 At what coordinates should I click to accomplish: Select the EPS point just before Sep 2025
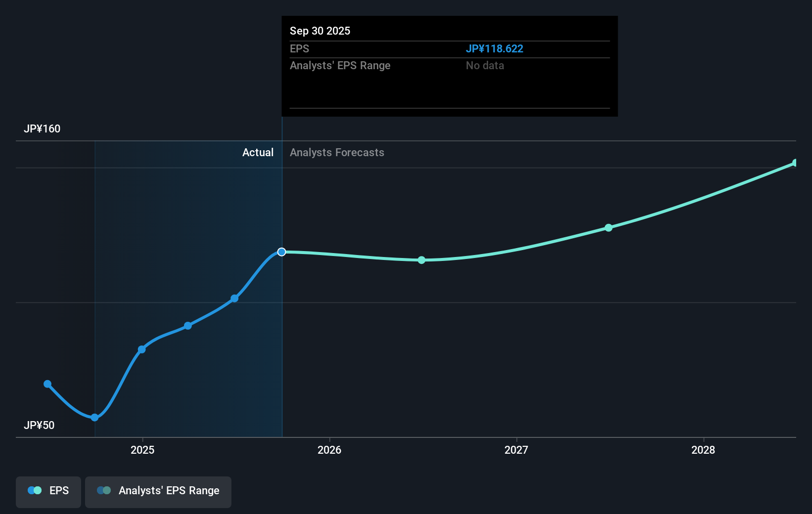[234, 299]
